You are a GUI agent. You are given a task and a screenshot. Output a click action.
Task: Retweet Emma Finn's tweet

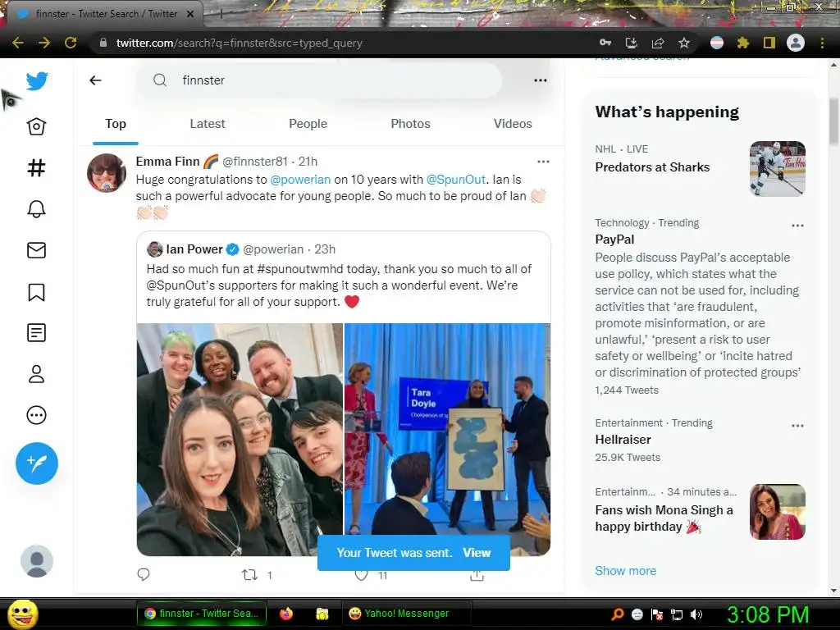point(249,575)
